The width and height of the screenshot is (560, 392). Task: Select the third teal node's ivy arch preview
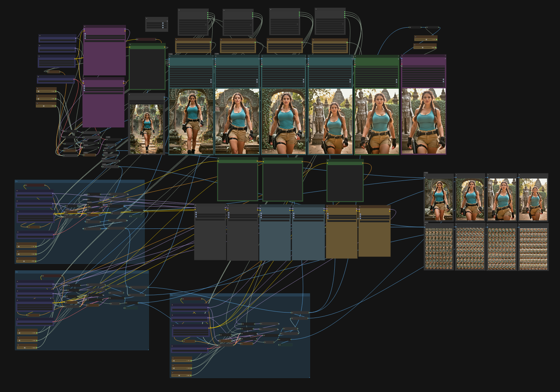point(284,121)
